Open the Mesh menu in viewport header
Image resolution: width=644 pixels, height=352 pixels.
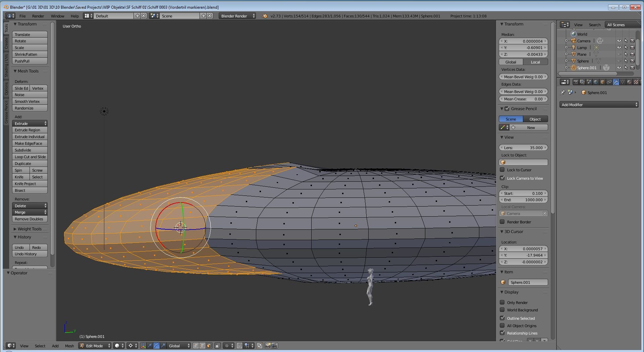coord(69,346)
